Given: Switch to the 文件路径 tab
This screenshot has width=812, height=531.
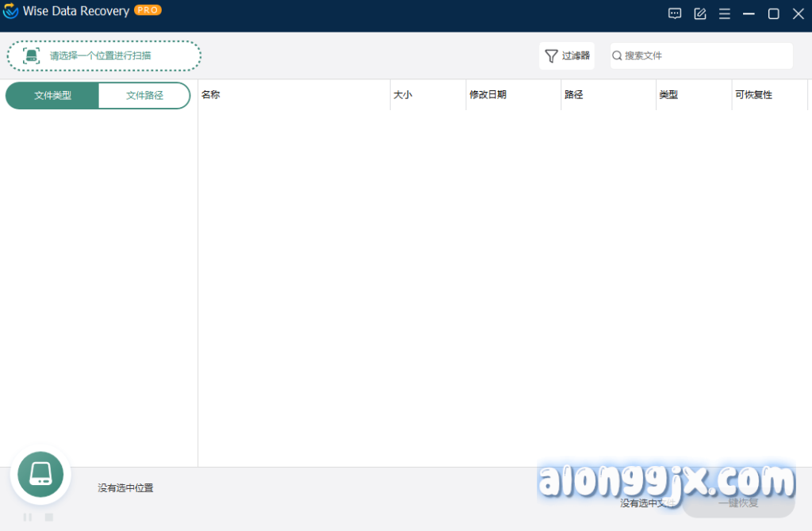Looking at the screenshot, I should pos(144,95).
